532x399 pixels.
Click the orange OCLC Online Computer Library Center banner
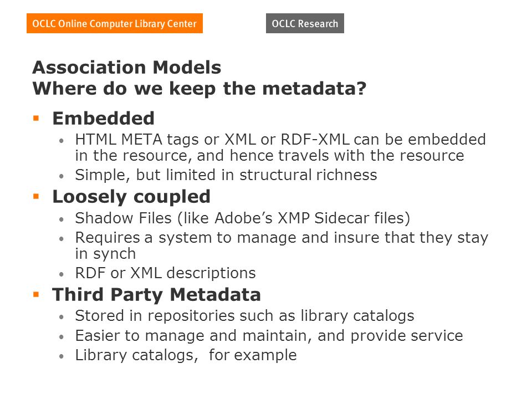pos(115,23)
